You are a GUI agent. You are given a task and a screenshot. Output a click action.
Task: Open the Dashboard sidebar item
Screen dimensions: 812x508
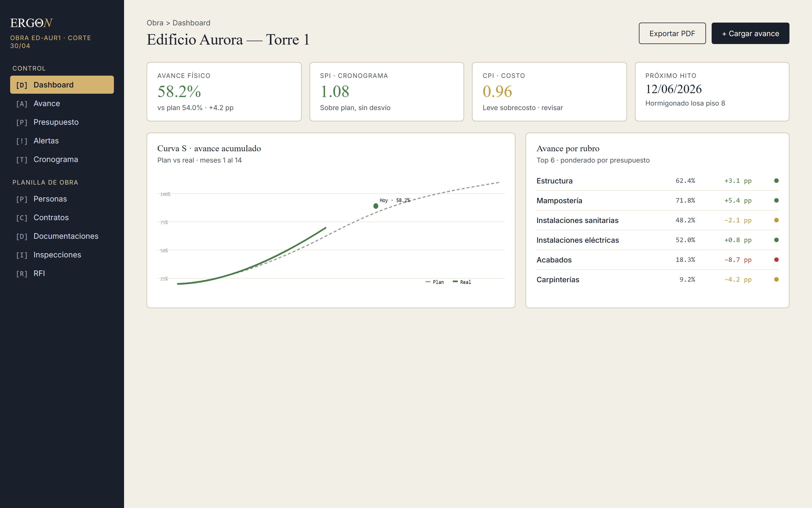pyautogui.click(x=62, y=85)
